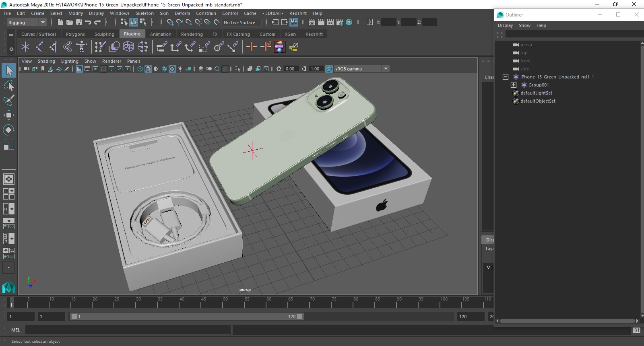644x346 pixels.
Task: Click the Open Scene folder icon
Action: pyautogui.click(x=69, y=23)
